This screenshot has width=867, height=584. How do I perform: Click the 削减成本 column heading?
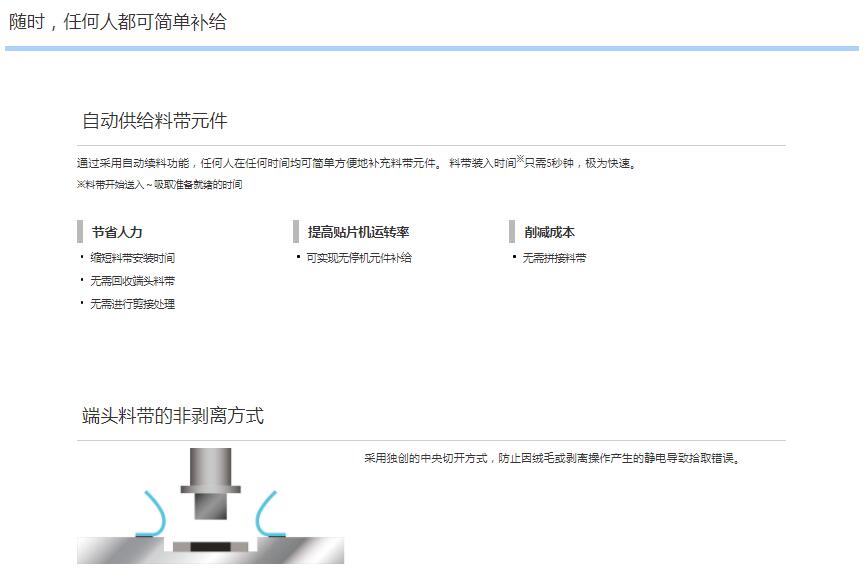click(x=549, y=232)
